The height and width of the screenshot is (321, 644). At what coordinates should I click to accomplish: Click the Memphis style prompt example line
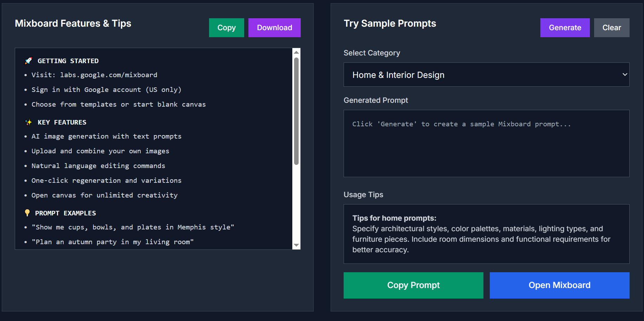[133, 227]
